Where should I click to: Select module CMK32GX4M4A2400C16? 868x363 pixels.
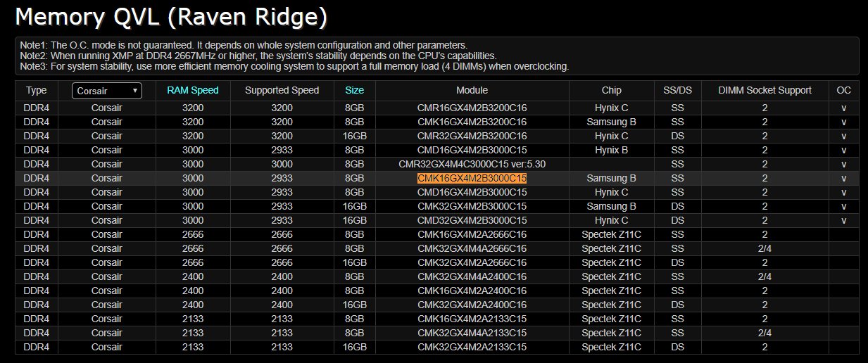472,277
